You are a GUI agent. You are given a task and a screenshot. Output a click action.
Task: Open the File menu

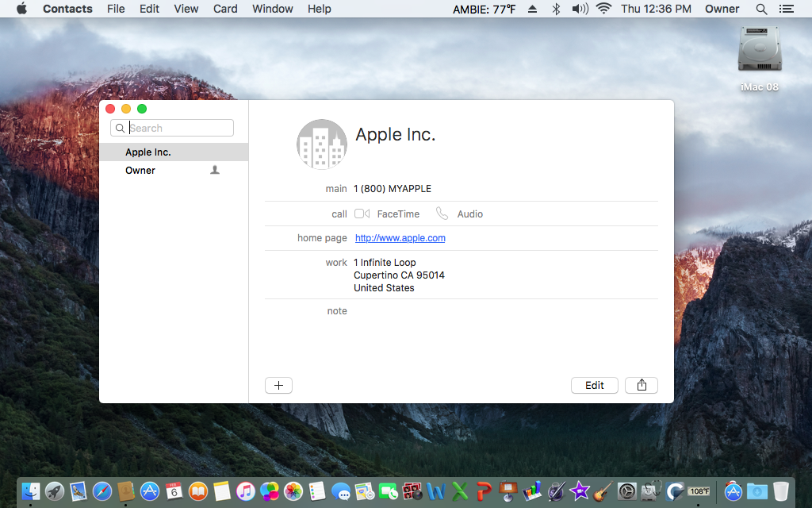116,9
